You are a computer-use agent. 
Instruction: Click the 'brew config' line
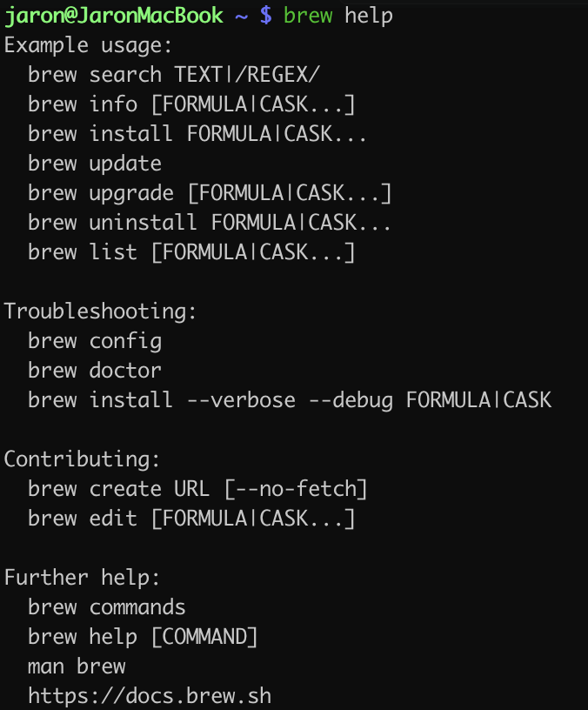pyautogui.click(x=95, y=341)
